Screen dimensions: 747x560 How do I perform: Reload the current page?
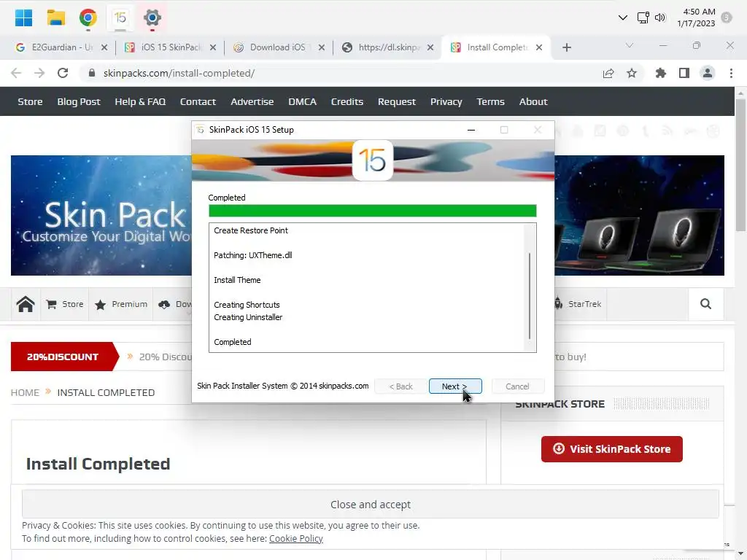pyautogui.click(x=63, y=74)
